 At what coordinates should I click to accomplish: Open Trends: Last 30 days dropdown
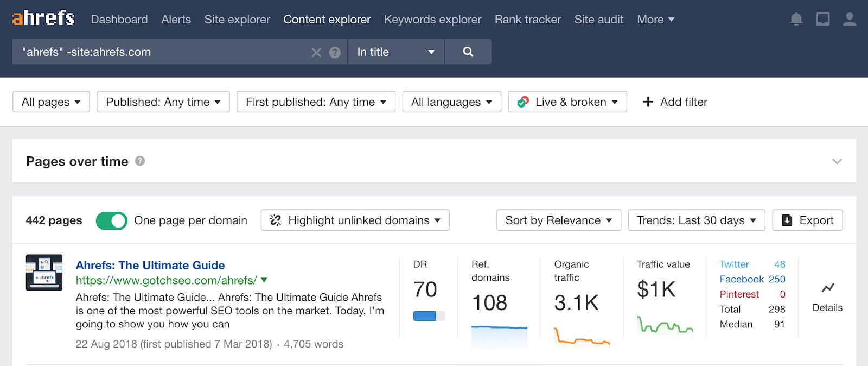coord(697,220)
